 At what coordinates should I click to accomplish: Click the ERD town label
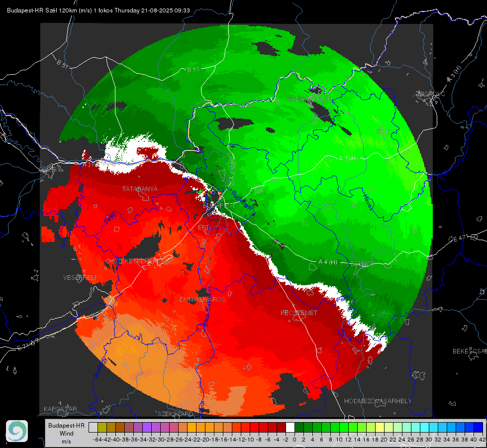[204, 227]
